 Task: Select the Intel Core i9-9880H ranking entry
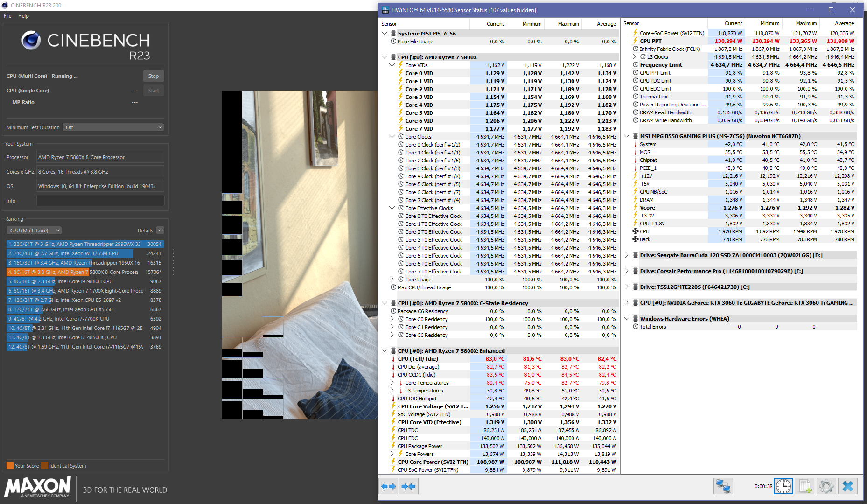tap(85, 281)
